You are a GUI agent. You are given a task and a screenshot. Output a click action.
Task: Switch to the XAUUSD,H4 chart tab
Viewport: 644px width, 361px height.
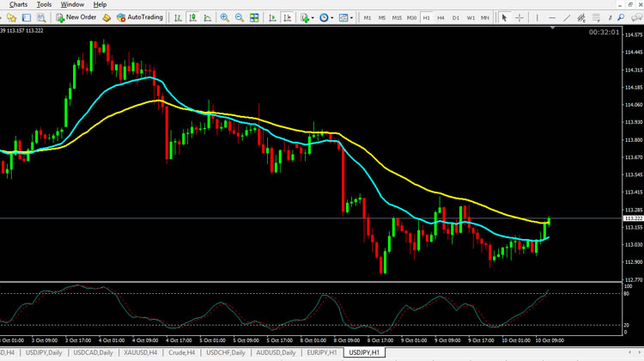click(x=141, y=352)
